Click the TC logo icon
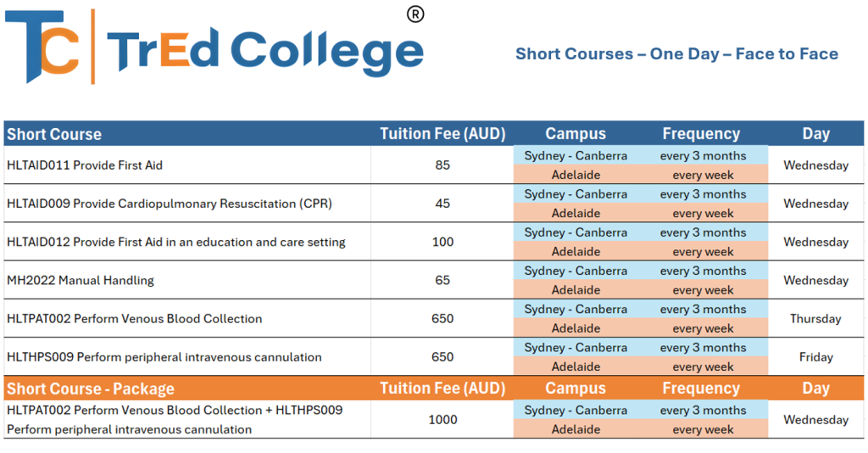868x453 pixels. [x=42, y=48]
